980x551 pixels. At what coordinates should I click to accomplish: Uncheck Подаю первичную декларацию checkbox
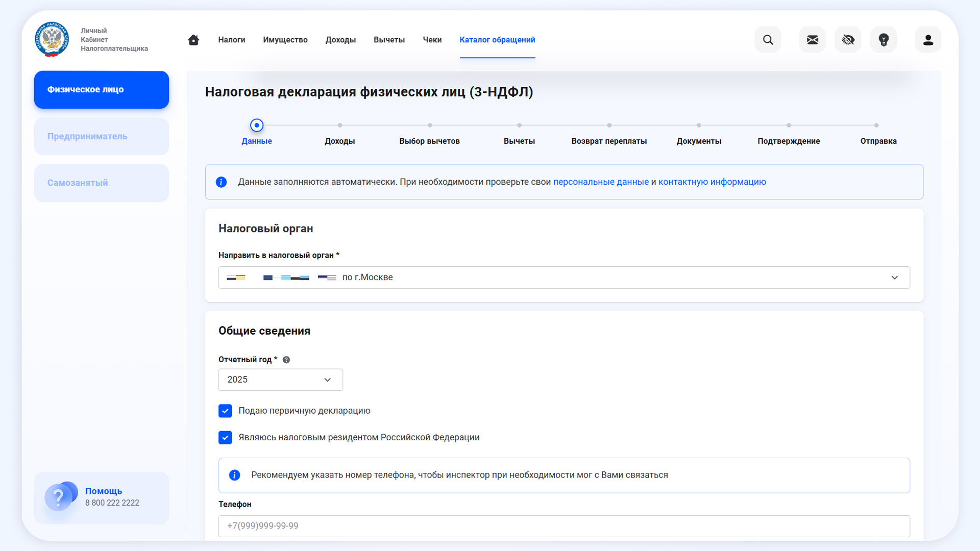(225, 411)
